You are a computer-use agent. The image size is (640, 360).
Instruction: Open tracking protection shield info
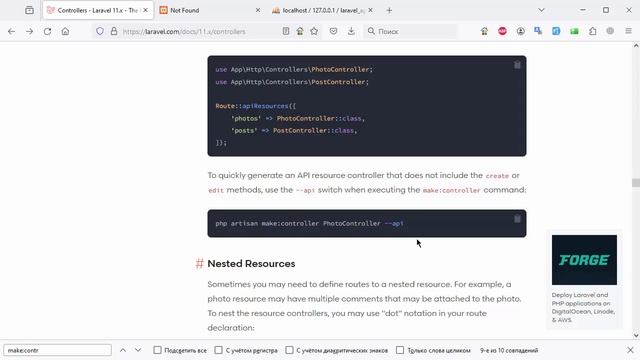(x=100, y=31)
